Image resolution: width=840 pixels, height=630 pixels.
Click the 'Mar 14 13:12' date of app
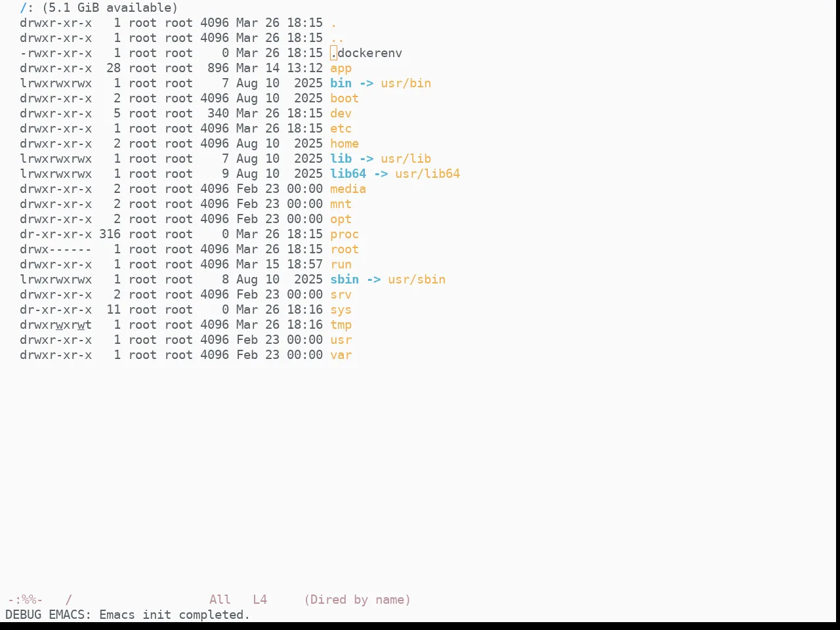280,68
